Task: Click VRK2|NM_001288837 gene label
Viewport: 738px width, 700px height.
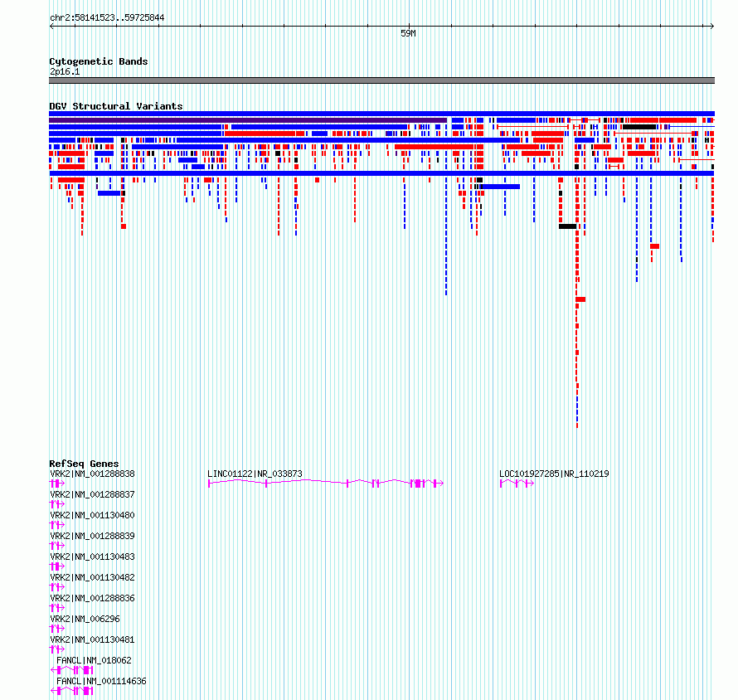Action: click(x=92, y=494)
